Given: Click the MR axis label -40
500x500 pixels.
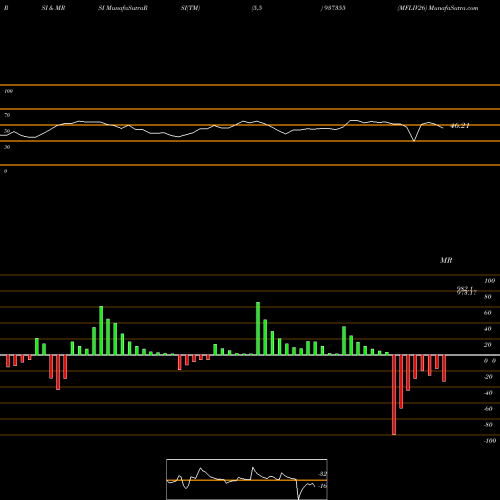Looking at the screenshot, I should tap(488, 393).
